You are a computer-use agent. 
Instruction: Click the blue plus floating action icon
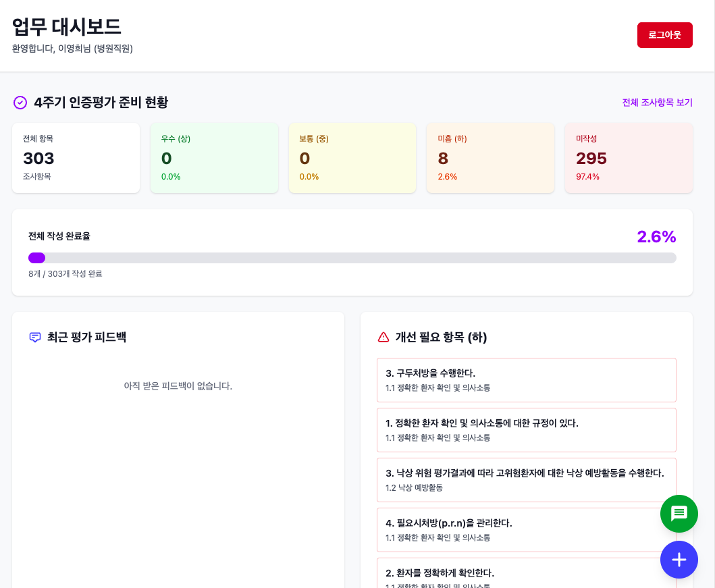click(x=679, y=560)
